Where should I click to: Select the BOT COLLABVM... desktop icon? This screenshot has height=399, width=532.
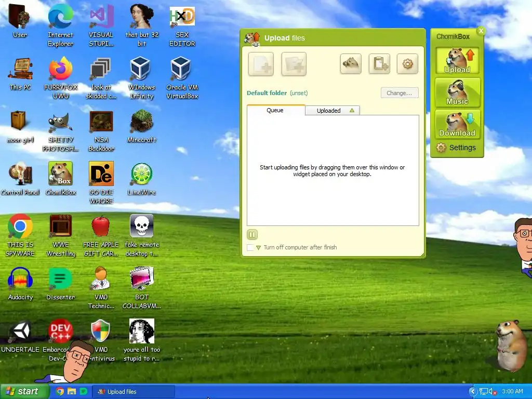(142, 288)
